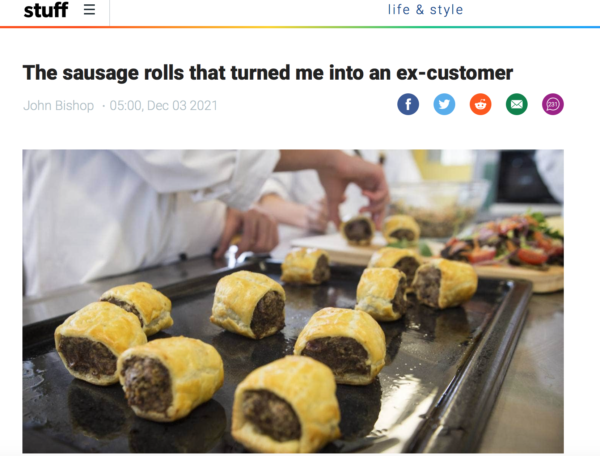Viewport: 600px width, 456px height.
Task: Click the sausage rolls article headline
Action: tap(268, 73)
